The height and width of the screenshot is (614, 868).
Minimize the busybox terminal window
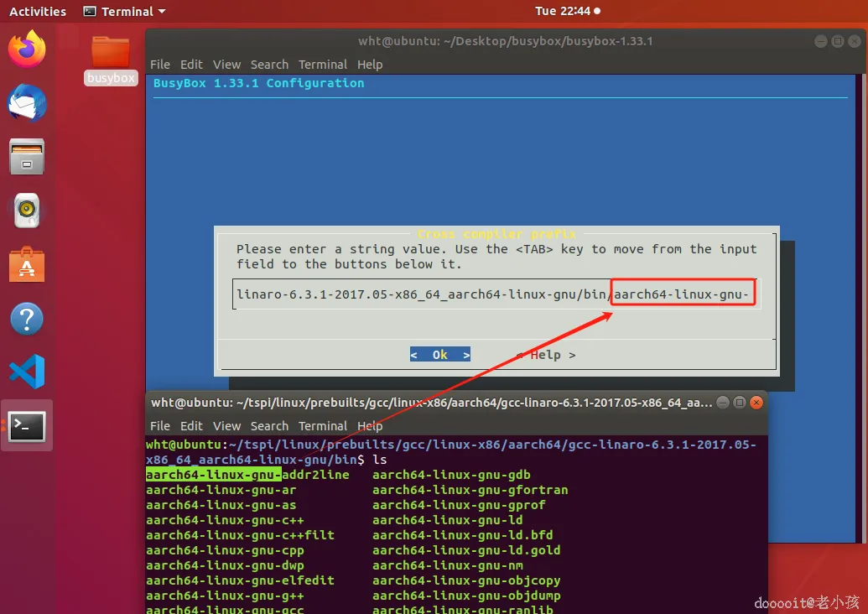point(821,42)
